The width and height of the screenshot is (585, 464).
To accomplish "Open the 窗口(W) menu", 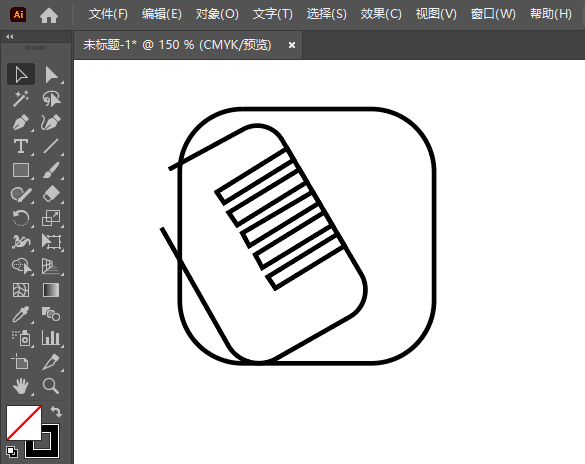I will coord(493,14).
